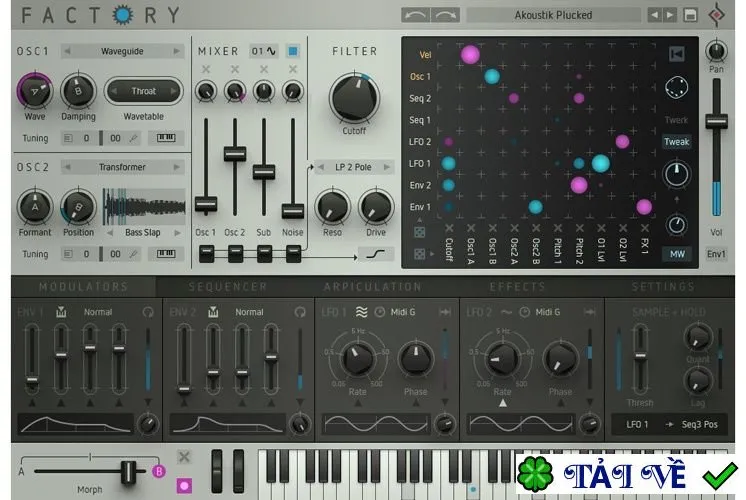
Task: Open ENV 2 Normal mode dropdown
Action: point(249,312)
